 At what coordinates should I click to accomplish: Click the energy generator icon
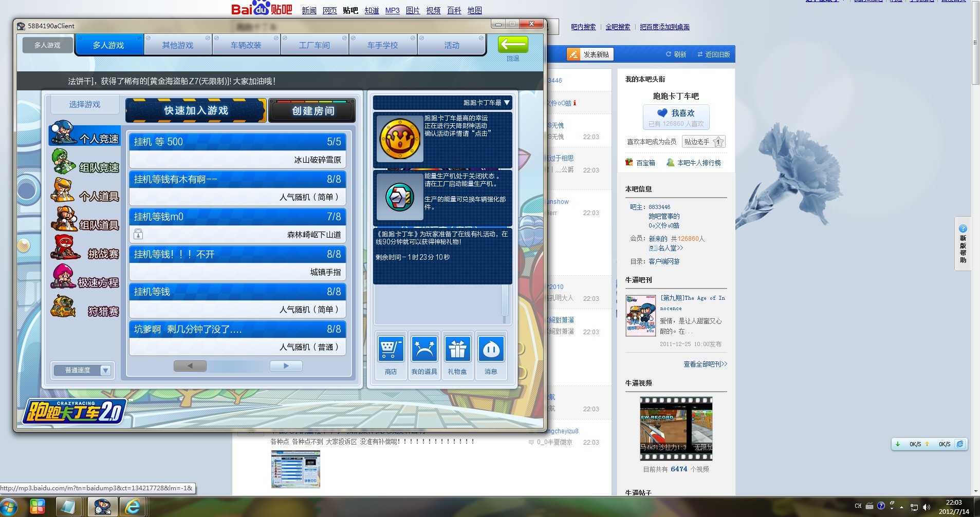400,197
